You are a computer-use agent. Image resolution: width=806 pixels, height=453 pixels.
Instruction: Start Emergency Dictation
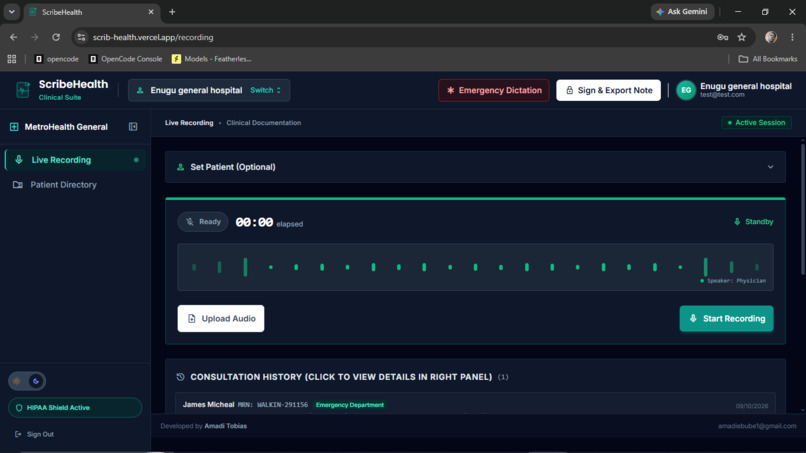(x=493, y=90)
